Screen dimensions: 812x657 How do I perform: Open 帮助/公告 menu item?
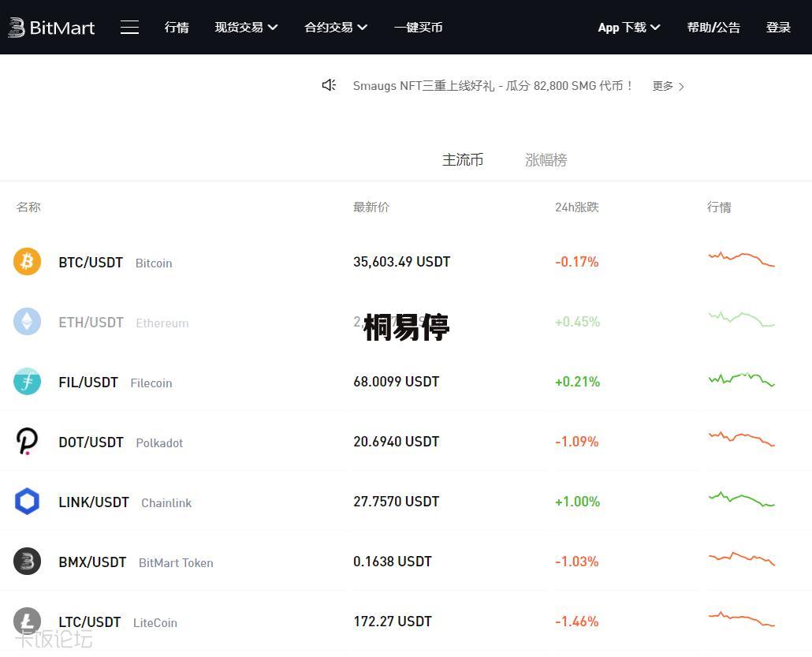[x=713, y=28]
